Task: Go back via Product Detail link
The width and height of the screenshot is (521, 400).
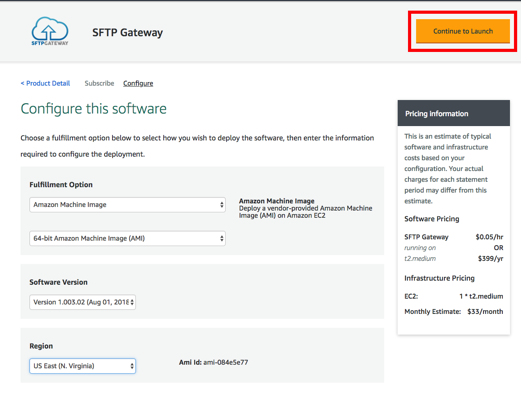Action: tap(45, 83)
